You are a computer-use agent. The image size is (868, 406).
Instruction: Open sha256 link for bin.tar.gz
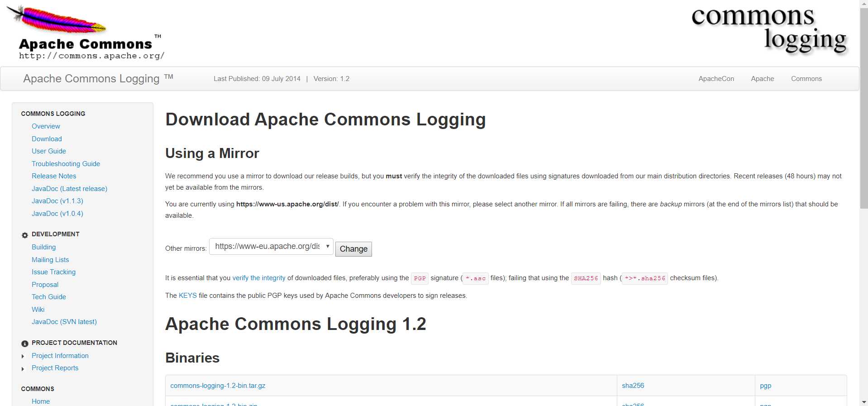[x=633, y=386]
